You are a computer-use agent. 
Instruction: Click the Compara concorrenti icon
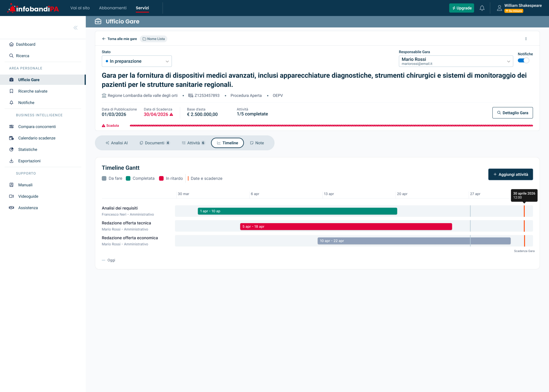tap(11, 126)
